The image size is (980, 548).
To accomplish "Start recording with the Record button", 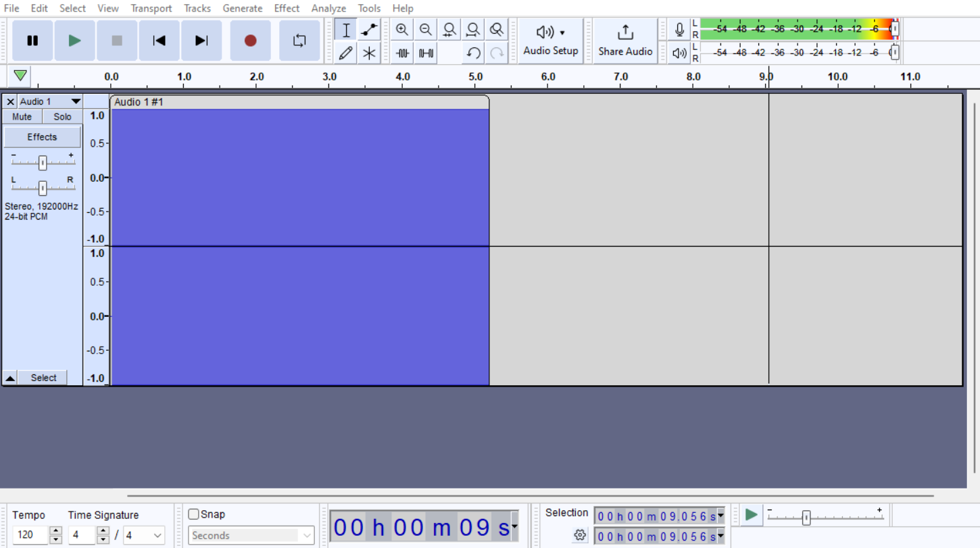I will [250, 41].
